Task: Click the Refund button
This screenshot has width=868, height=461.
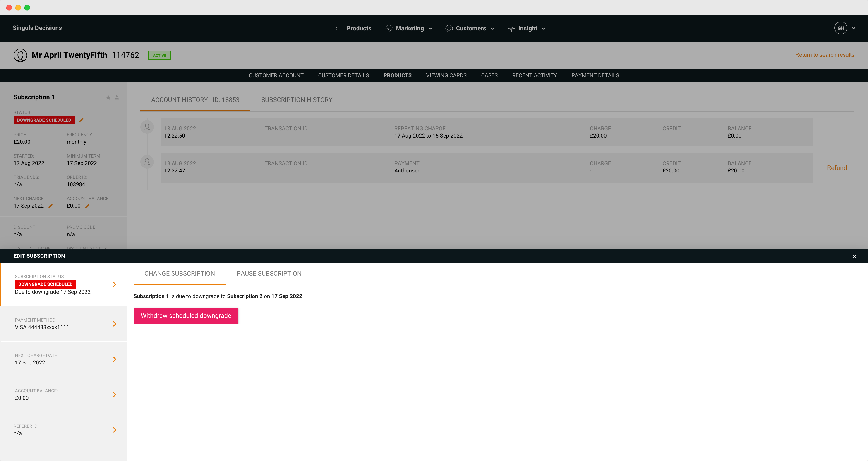Action: coord(837,168)
